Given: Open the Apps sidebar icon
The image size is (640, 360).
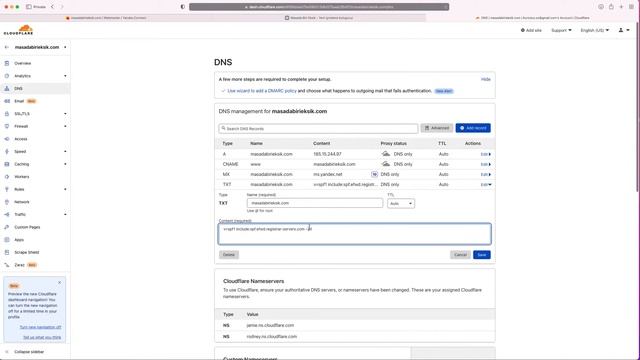Looking at the screenshot, I should [x=7, y=240].
